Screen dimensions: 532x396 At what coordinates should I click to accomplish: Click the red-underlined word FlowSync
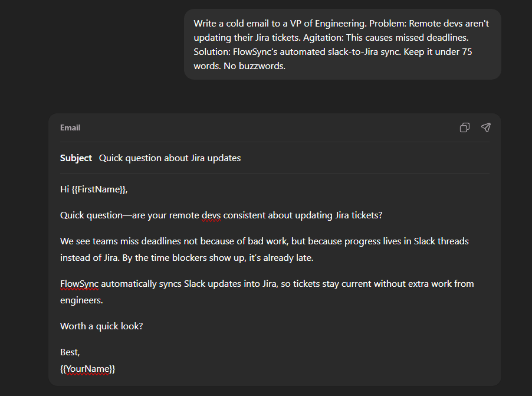point(78,283)
